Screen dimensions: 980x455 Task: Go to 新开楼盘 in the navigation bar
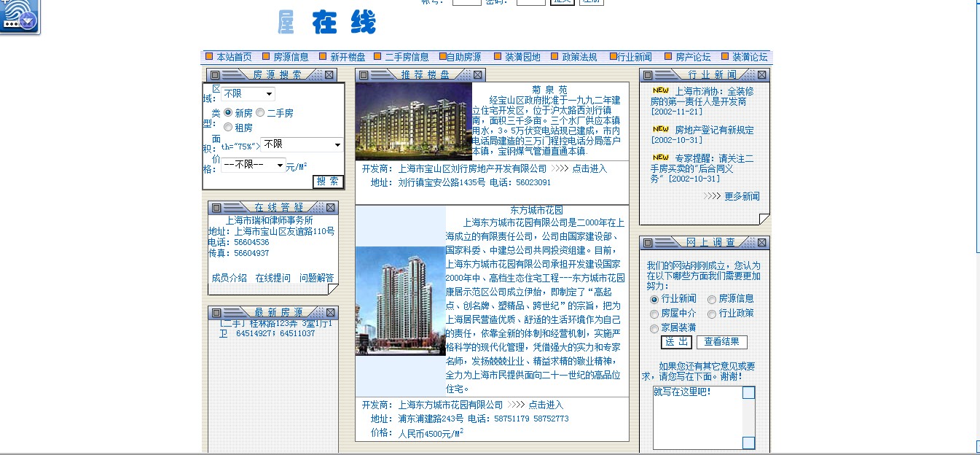[348, 57]
